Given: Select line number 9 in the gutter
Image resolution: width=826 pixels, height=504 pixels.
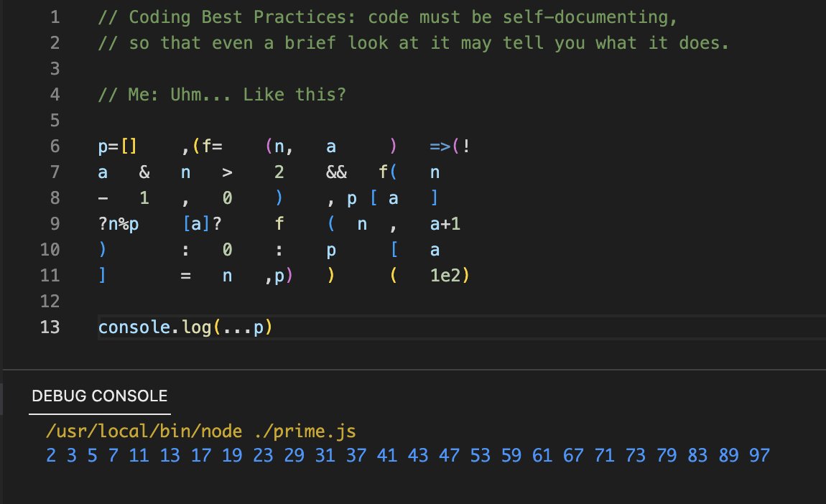Looking at the screenshot, I should point(54,223).
